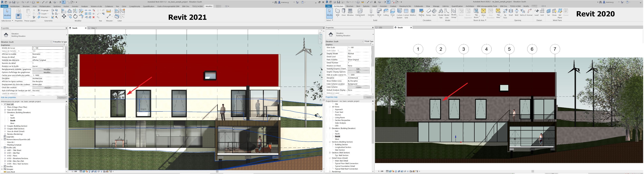The height and width of the screenshot is (174, 644).
Task: Select the Wall tool in the Build panel
Action: click(x=337, y=12)
